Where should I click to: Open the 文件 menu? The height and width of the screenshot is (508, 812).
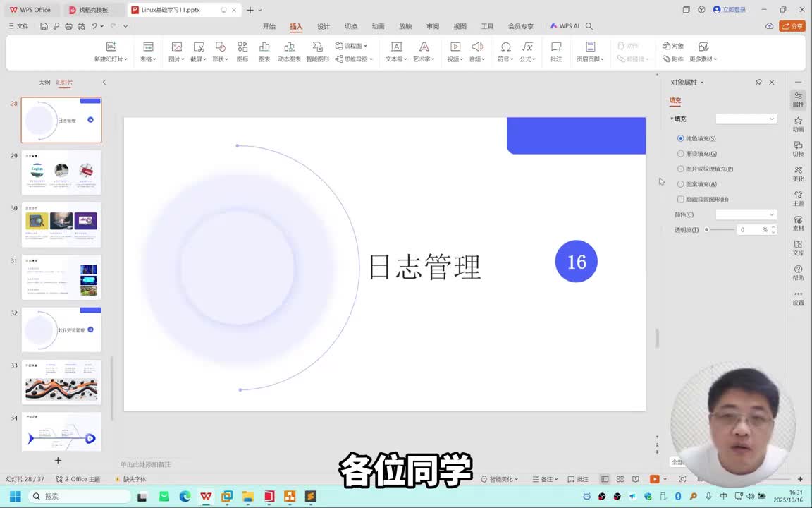[x=18, y=25]
